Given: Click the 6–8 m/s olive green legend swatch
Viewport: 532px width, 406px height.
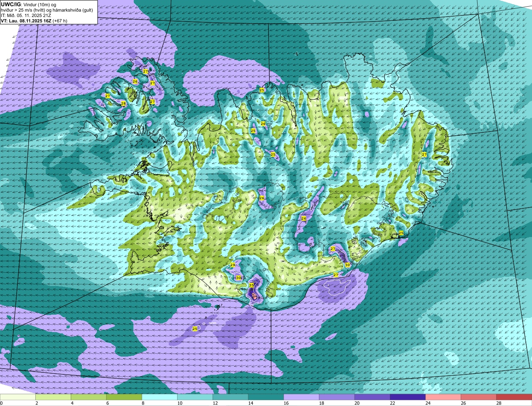Looking at the screenshot, I should point(124,397).
